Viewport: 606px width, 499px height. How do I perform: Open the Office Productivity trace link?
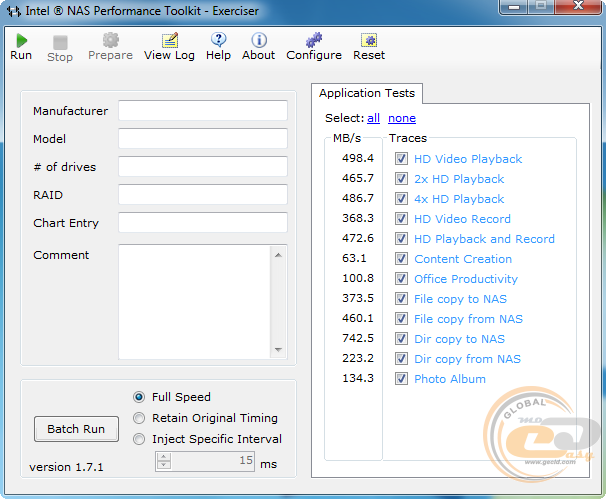(466, 279)
